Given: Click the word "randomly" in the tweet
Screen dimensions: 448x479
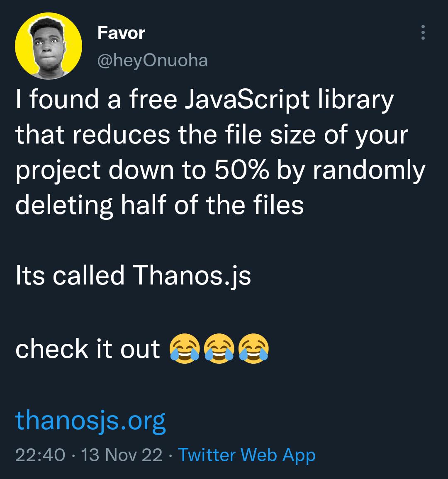Looking at the screenshot, I should coord(369,170).
